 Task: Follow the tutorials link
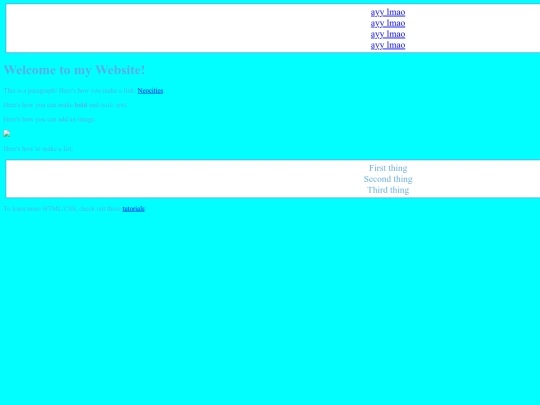click(x=133, y=209)
